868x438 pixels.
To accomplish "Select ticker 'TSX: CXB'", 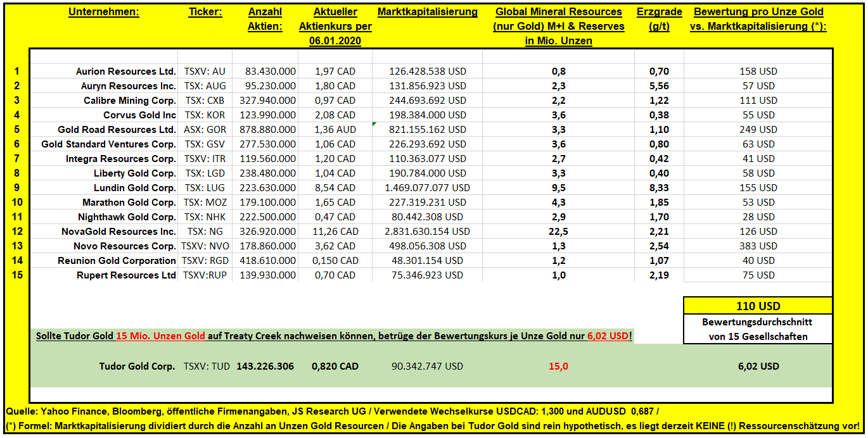I will (205, 101).
